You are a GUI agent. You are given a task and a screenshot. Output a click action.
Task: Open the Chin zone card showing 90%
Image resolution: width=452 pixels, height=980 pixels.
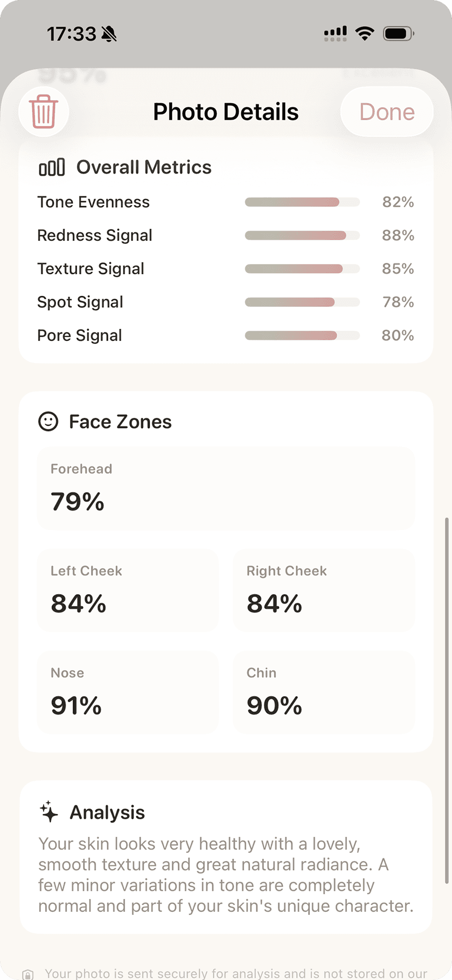point(323,693)
